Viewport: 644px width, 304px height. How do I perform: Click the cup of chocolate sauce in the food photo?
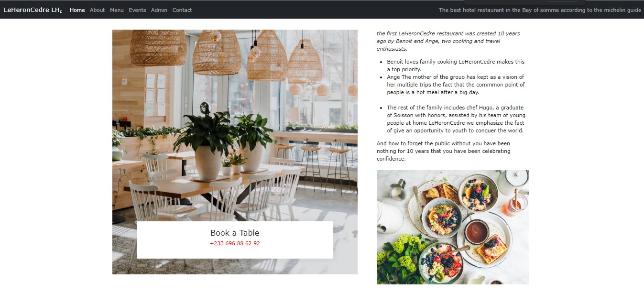coord(477,232)
